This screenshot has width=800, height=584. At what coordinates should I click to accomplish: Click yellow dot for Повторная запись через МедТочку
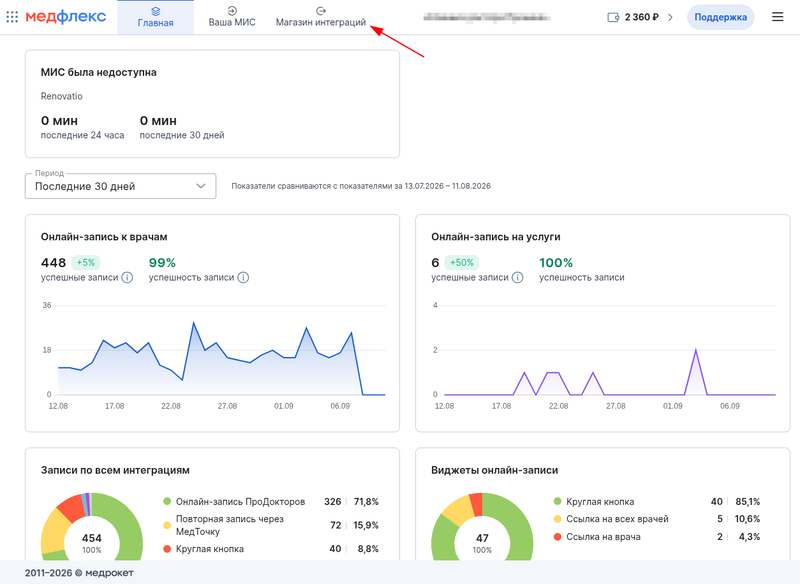point(167,525)
